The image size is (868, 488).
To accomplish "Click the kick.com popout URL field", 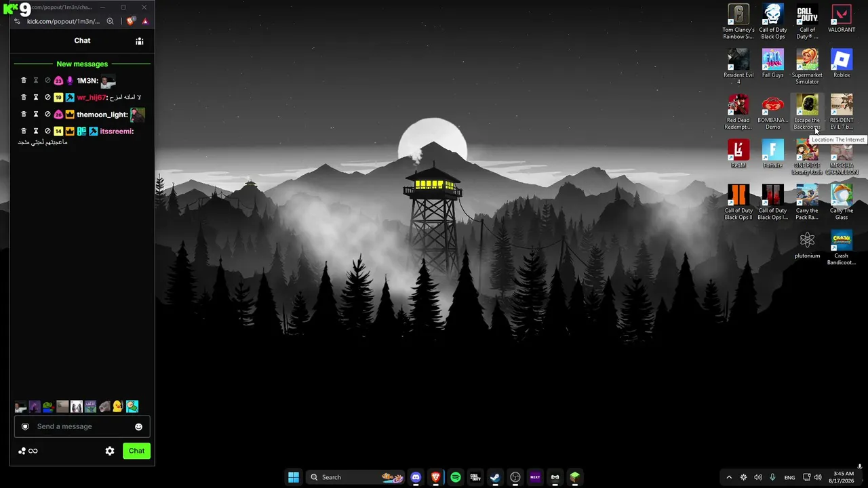I will click(x=63, y=21).
